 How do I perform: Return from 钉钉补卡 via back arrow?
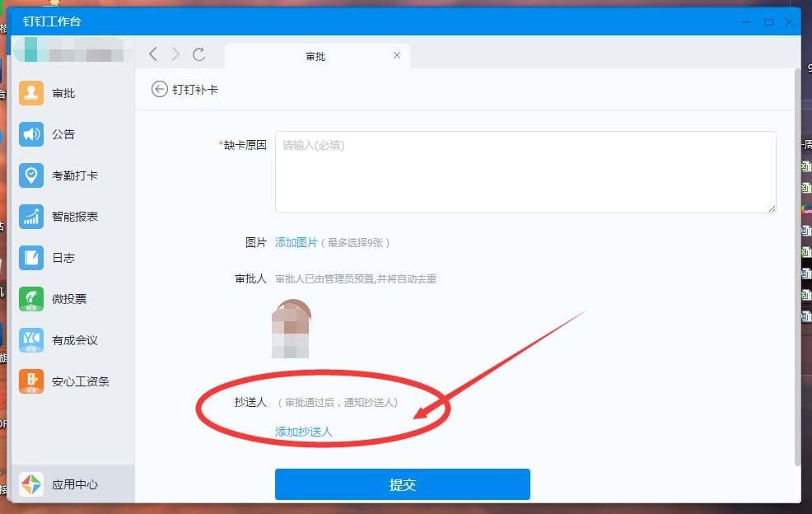pos(159,89)
